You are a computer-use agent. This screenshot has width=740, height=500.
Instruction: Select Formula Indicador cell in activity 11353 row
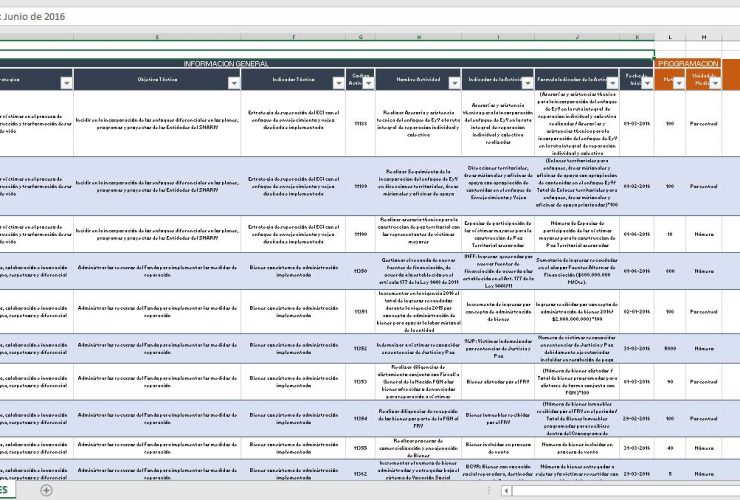[x=577, y=381]
